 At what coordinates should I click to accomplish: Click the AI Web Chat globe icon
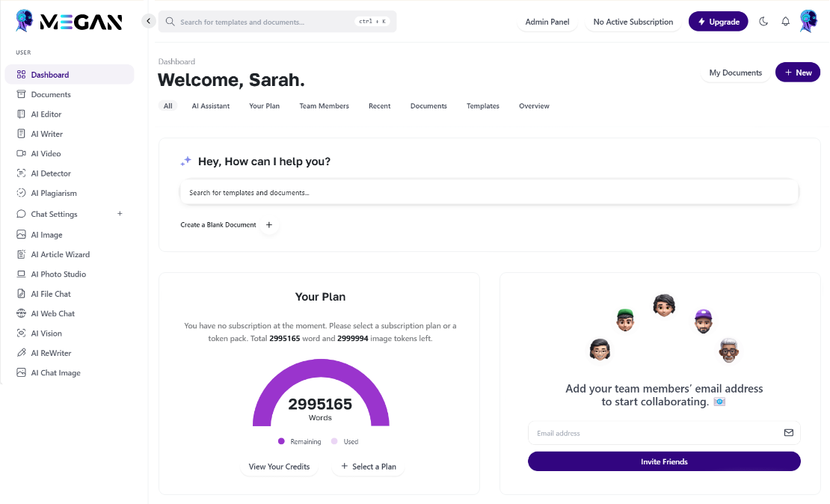(x=21, y=313)
